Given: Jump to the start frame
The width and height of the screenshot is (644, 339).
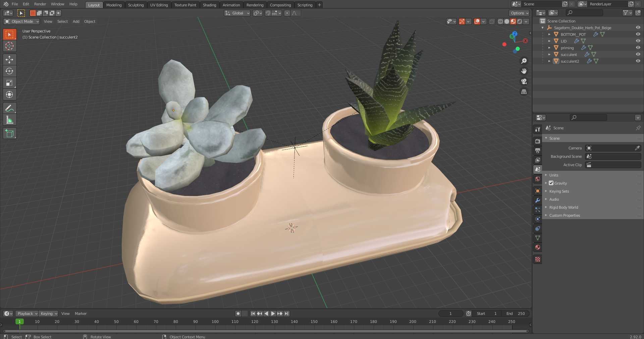Looking at the screenshot, I should click(253, 314).
